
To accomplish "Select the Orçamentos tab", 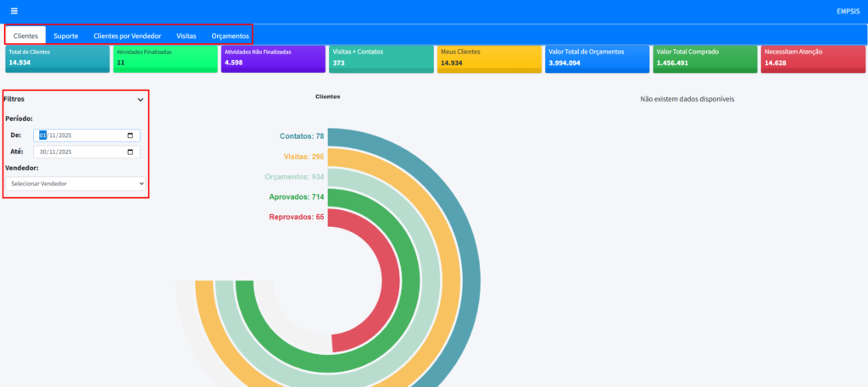I will click(230, 36).
